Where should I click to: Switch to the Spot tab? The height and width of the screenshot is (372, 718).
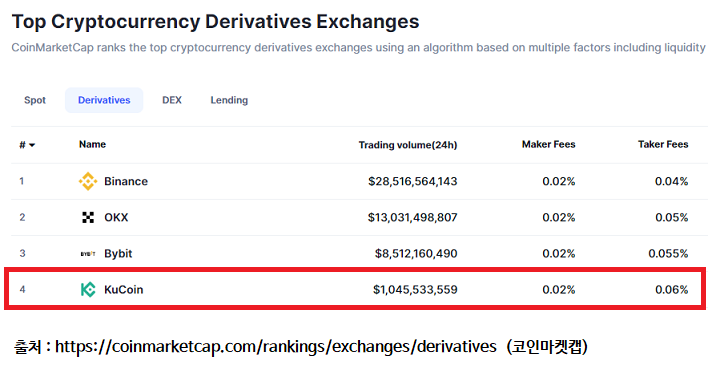pyautogui.click(x=35, y=100)
